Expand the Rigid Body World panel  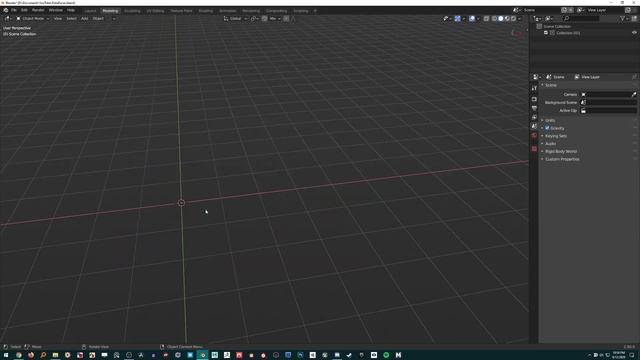tap(561, 151)
